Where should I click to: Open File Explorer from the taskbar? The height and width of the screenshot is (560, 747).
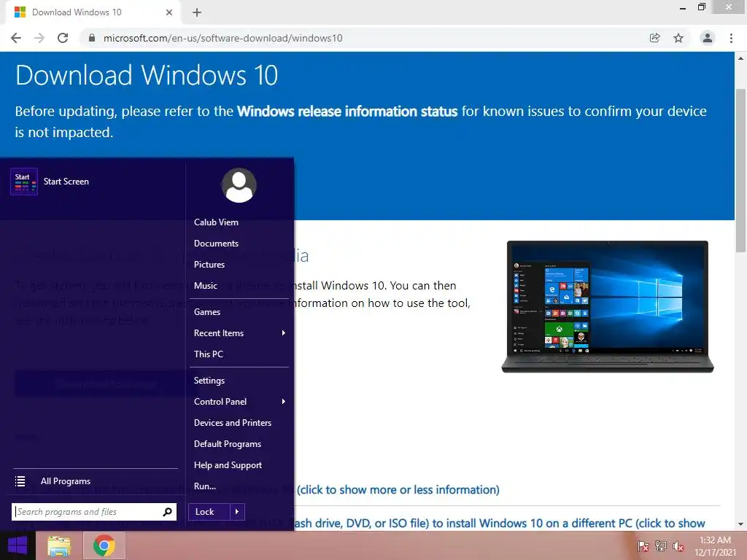(59, 545)
